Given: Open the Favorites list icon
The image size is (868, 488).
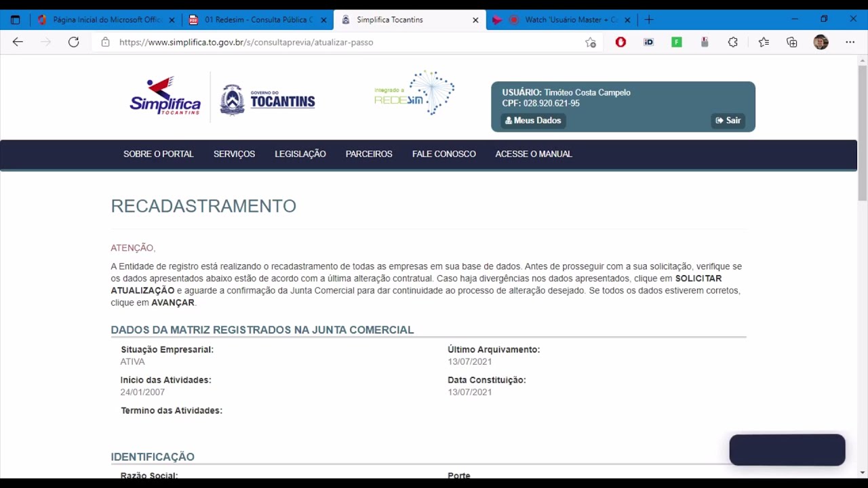Looking at the screenshot, I should click(x=764, y=42).
